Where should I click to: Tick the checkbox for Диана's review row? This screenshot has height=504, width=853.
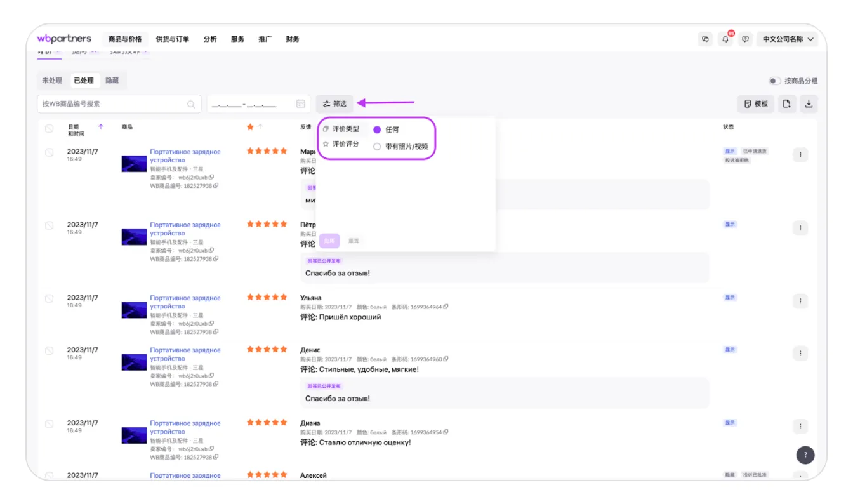pos(50,423)
